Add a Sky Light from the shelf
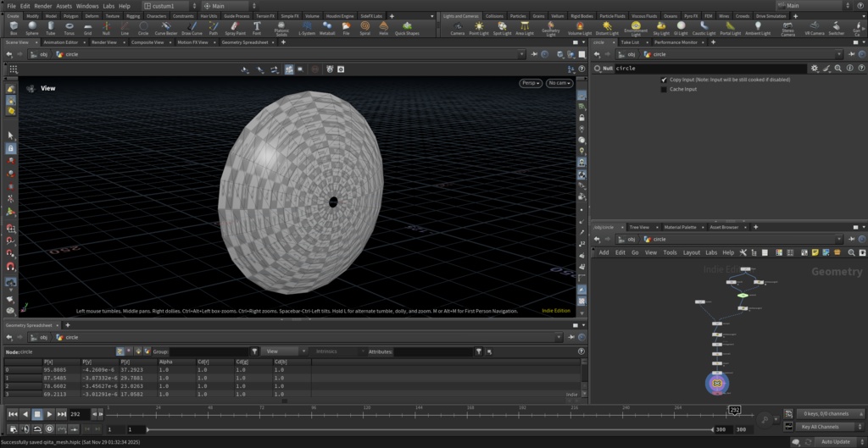868x448 pixels. click(x=661, y=28)
